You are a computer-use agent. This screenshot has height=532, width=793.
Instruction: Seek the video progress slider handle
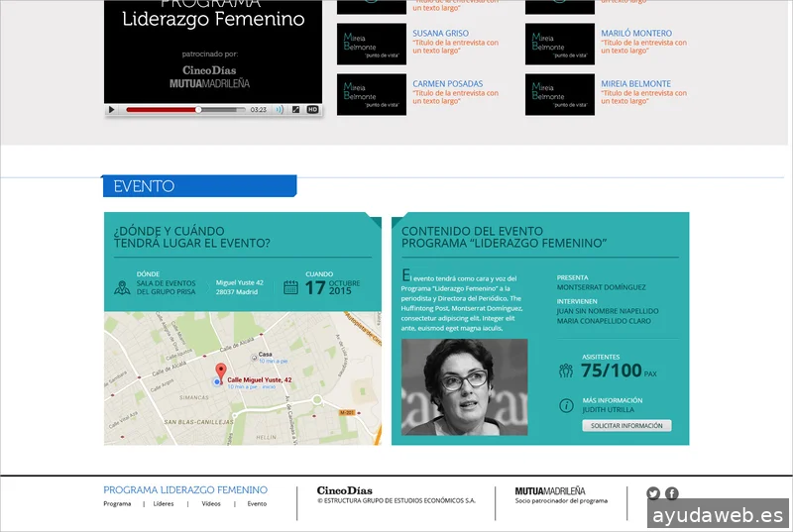[198, 110]
